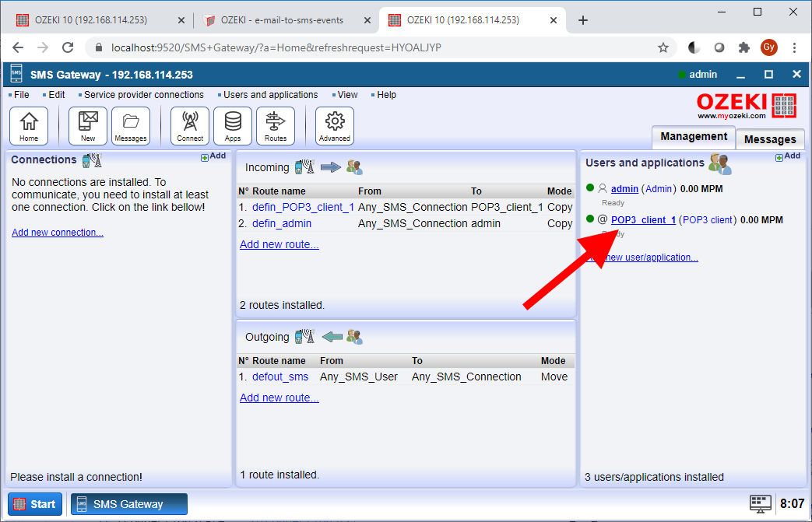Open the defin_POP3_client_1 route
Viewport: 812px width, 522px height.
[x=303, y=207]
